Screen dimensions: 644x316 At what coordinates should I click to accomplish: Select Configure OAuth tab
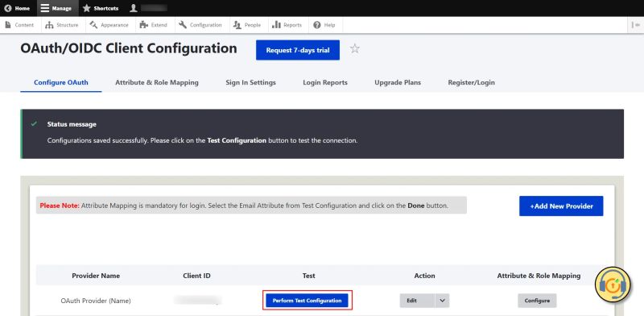pos(61,82)
